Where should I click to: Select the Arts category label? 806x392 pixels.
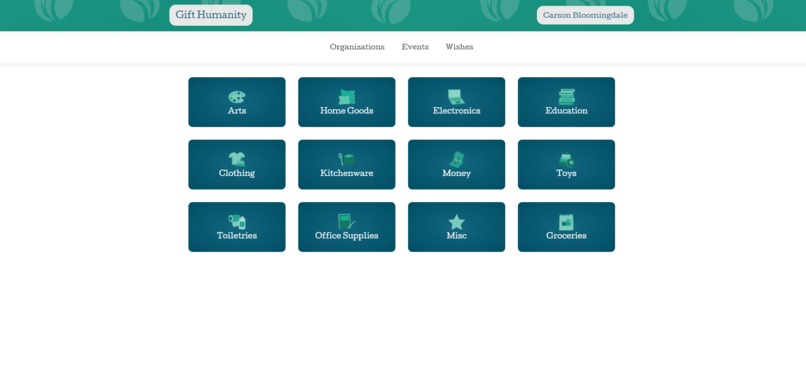click(236, 110)
